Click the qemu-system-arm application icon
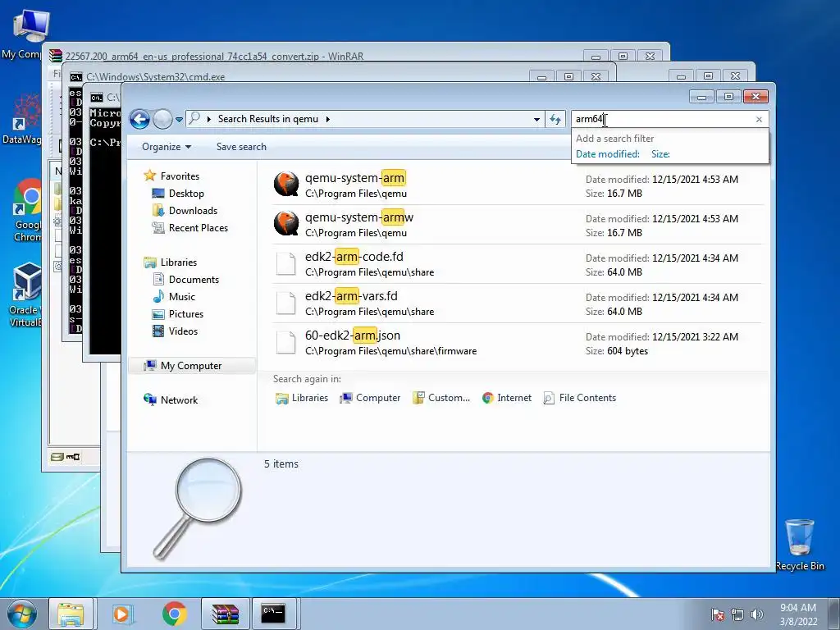The width and height of the screenshot is (840, 630). [x=286, y=185]
